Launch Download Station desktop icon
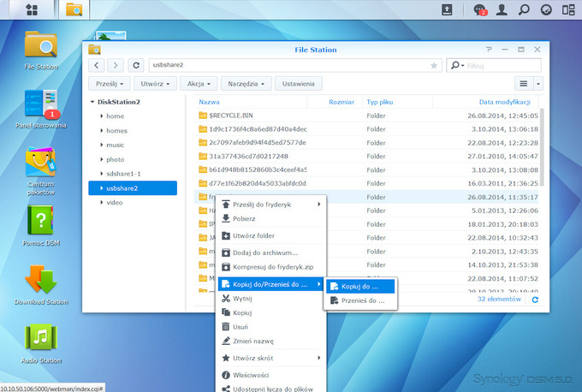582x392 pixels. (41, 285)
